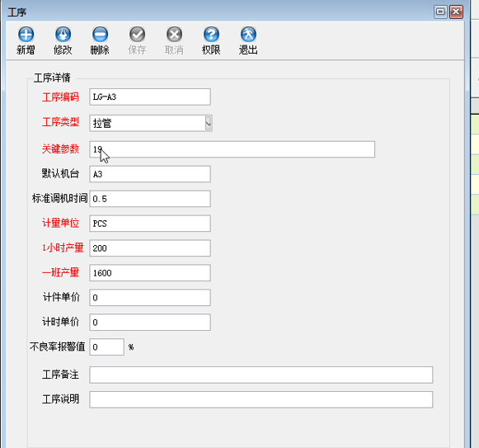
Task: Click the 新增 (Add) plus icon
Action: tap(26, 35)
